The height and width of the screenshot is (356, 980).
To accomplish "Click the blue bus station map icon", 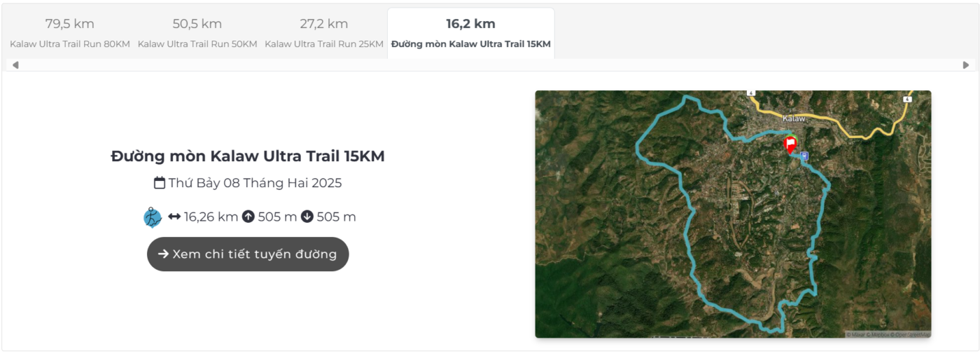I will (x=804, y=156).
